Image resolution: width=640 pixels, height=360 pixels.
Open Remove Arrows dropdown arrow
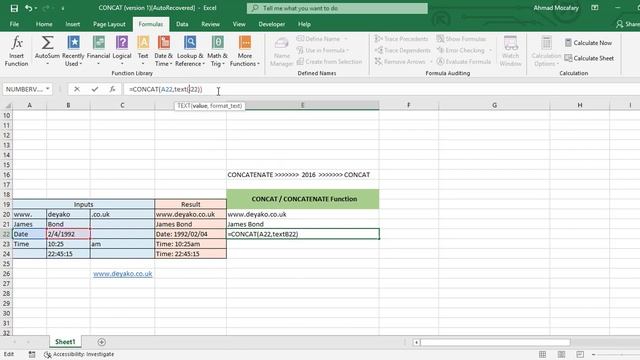431,62
